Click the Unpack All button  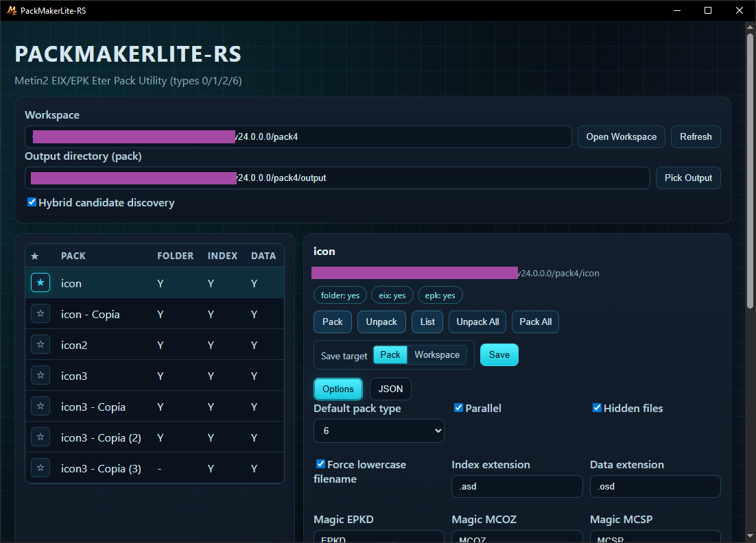click(x=477, y=322)
